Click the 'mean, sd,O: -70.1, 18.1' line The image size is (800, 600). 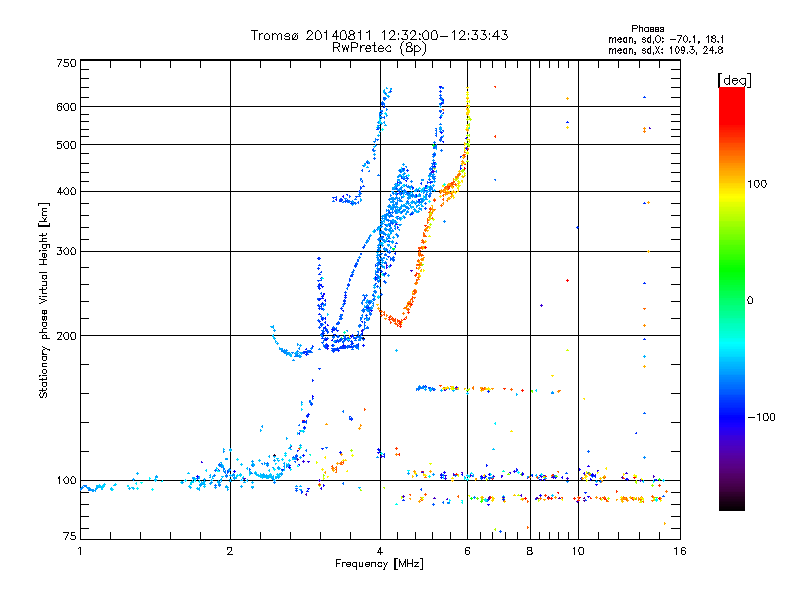[x=666, y=39]
